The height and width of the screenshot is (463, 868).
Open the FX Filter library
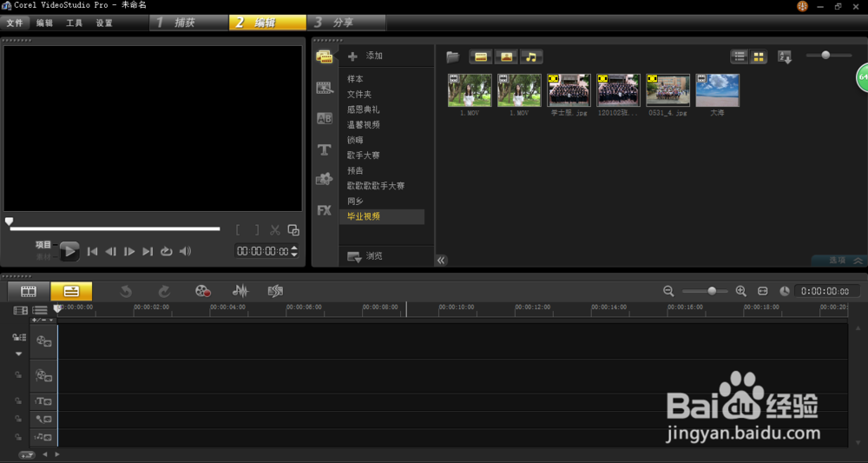(324, 210)
